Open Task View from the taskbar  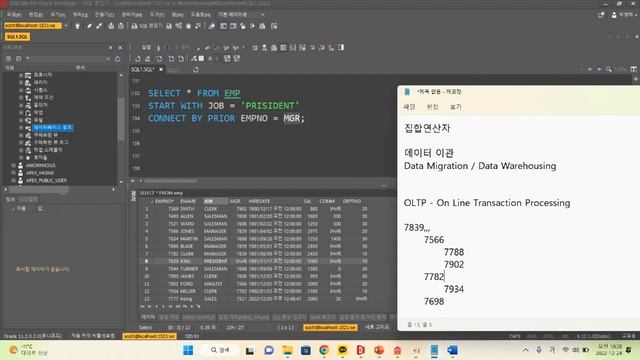[250, 350]
